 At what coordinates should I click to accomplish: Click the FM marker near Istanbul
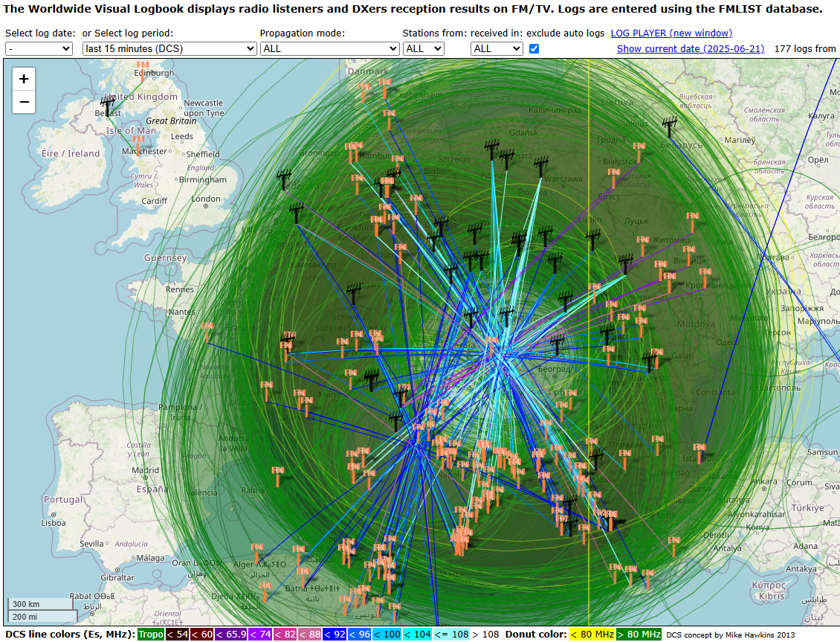699,453
